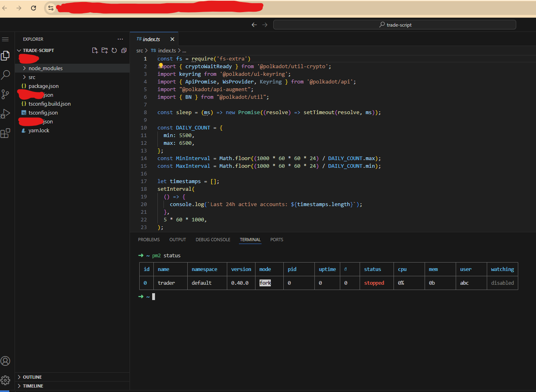Screen dimensions: 536x392
Task: Click the highlighted 'fork' mode cell
Action: click(265, 283)
